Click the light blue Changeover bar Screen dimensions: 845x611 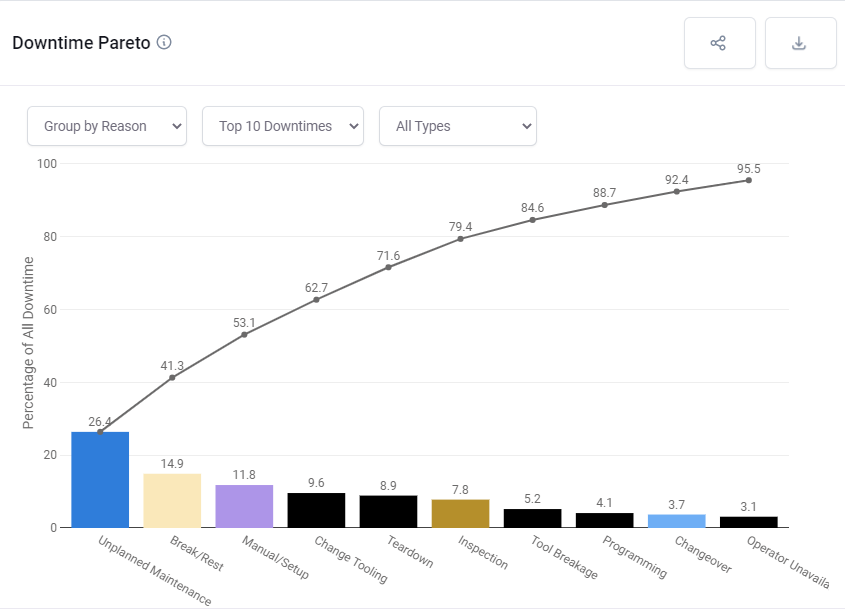676,521
